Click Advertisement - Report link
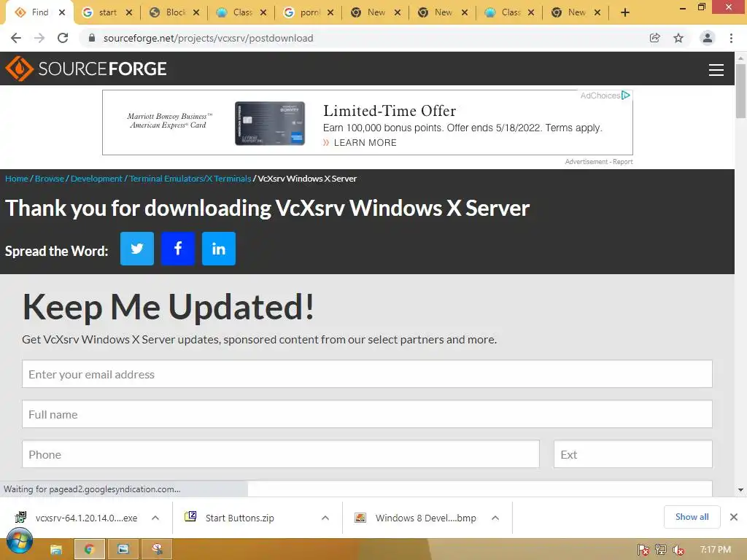The height and width of the screenshot is (560, 747). [x=599, y=162]
